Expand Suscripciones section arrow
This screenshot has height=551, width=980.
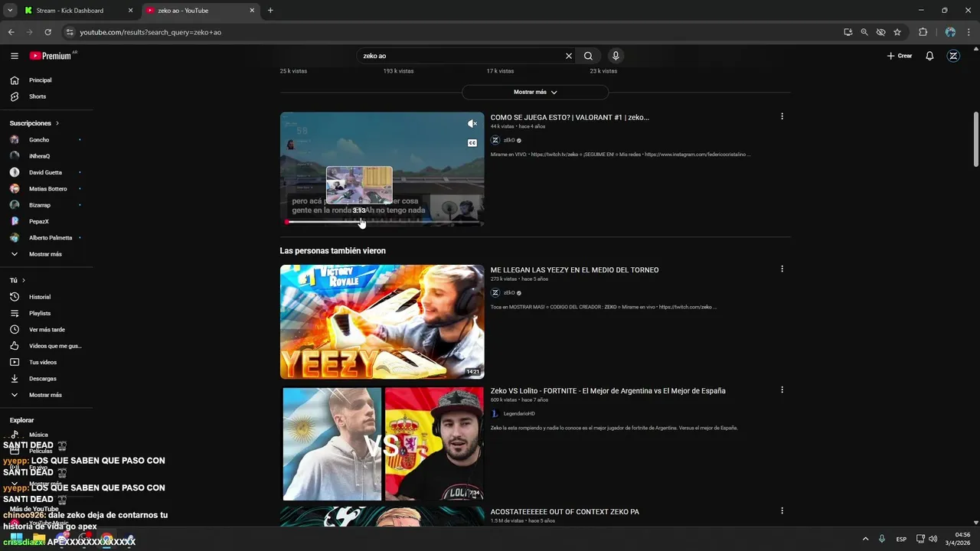[57, 123]
